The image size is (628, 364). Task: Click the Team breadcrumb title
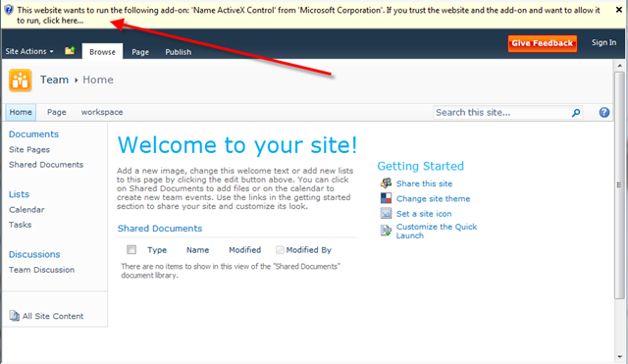54,79
